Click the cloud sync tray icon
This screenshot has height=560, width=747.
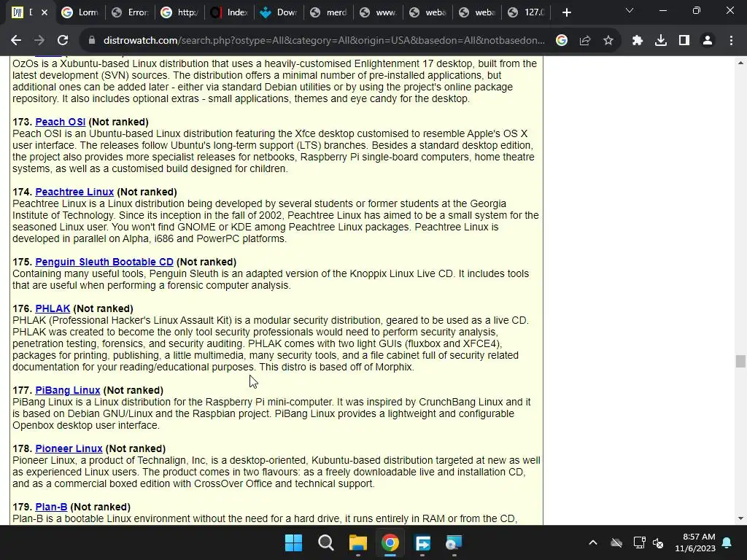616,542
